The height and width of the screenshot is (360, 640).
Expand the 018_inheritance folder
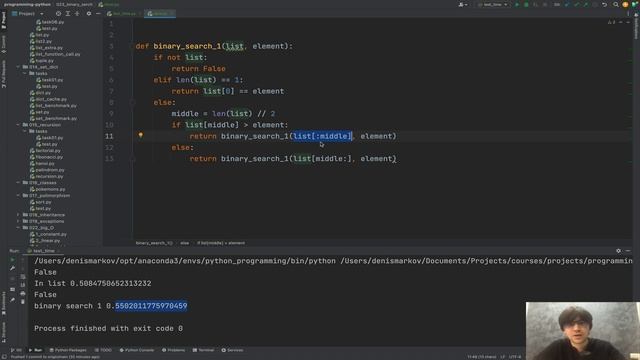click(x=18, y=215)
